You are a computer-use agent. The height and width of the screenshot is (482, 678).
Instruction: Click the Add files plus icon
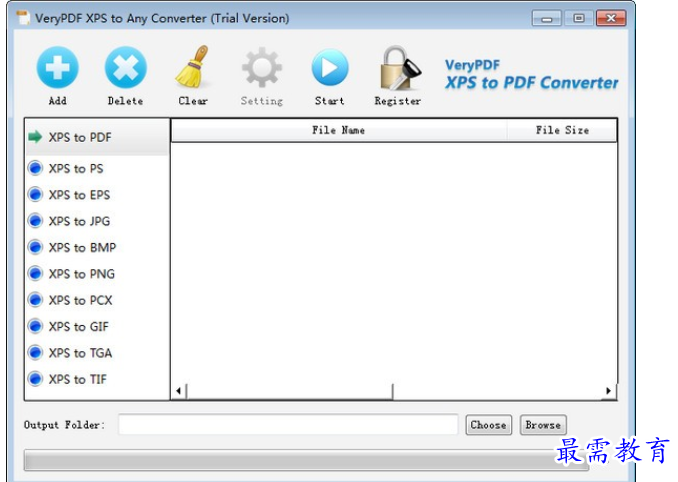tap(58, 67)
